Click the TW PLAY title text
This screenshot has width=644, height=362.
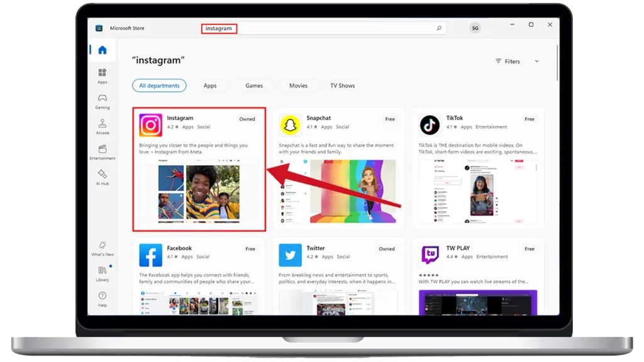458,248
